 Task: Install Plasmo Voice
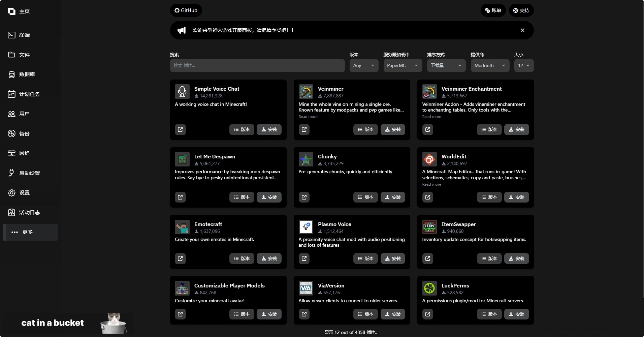point(393,258)
